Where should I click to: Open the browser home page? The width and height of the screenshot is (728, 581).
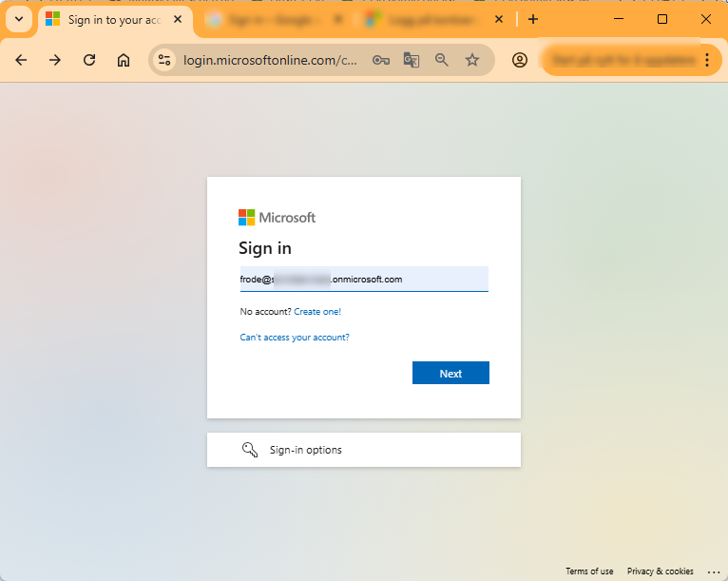tap(123, 60)
